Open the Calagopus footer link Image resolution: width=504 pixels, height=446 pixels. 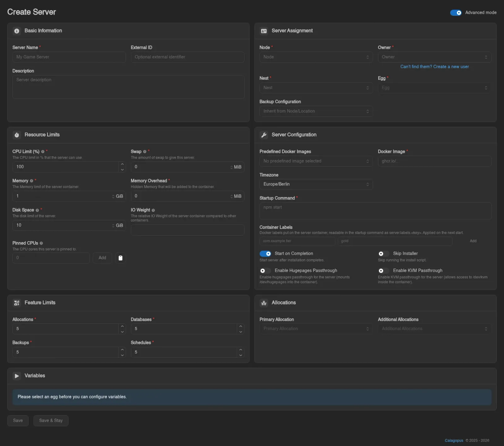pyautogui.click(x=454, y=440)
